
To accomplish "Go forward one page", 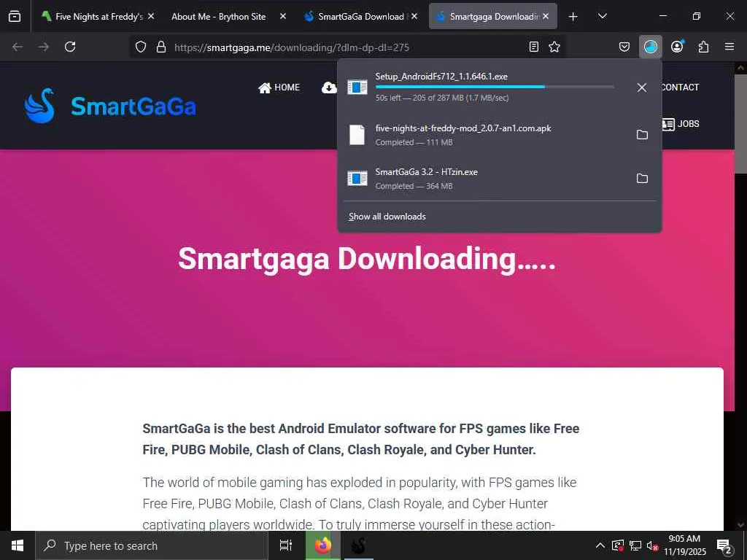I will point(43,47).
